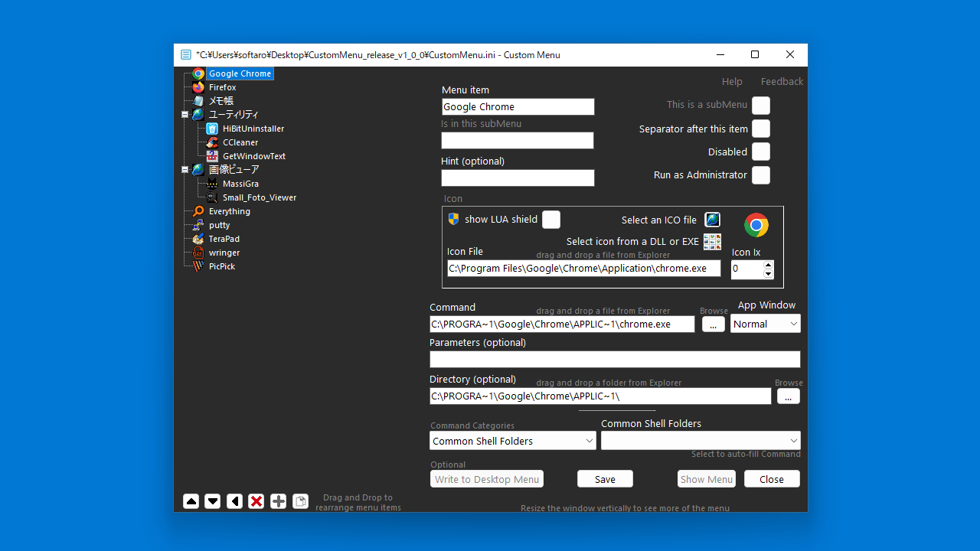Image resolution: width=980 pixels, height=551 pixels.
Task: Increase the Icon Ix value with up arrow
Action: [769, 265]
